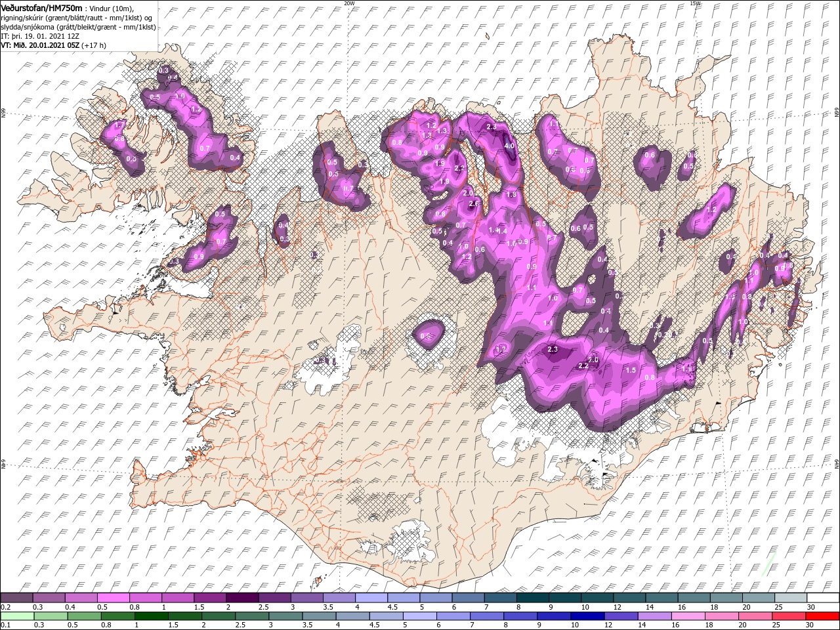Click the "4.0" snowfall value on the map
The width and height of the screenshot is (840, 630).
509,146
